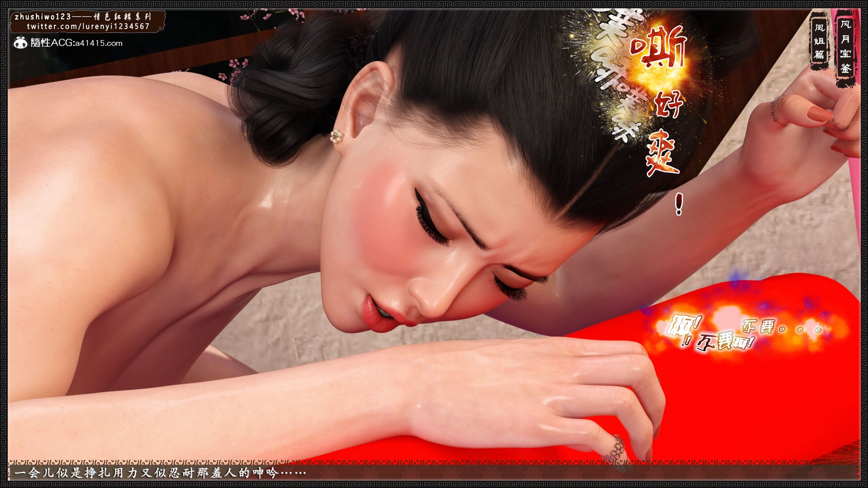868x488 pixels.
Task: Click the bottom caption subtitle text
Action: click(159, 473)
